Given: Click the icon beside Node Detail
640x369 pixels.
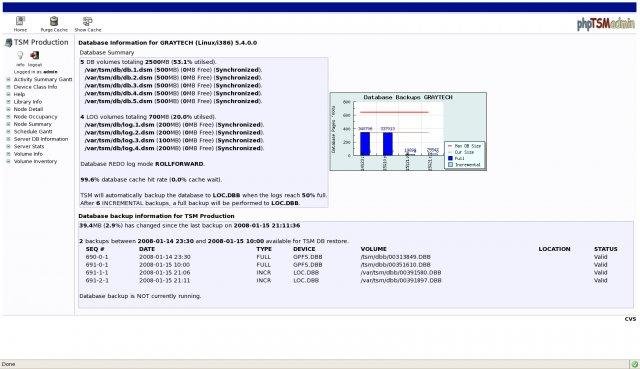Looking at the screenshot, I should point(8,109).
